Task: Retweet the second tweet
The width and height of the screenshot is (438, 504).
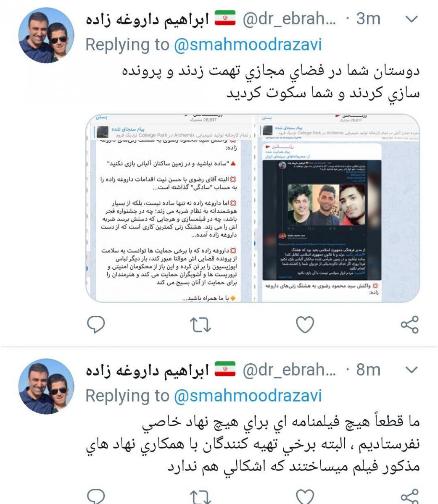Action: 200,497
